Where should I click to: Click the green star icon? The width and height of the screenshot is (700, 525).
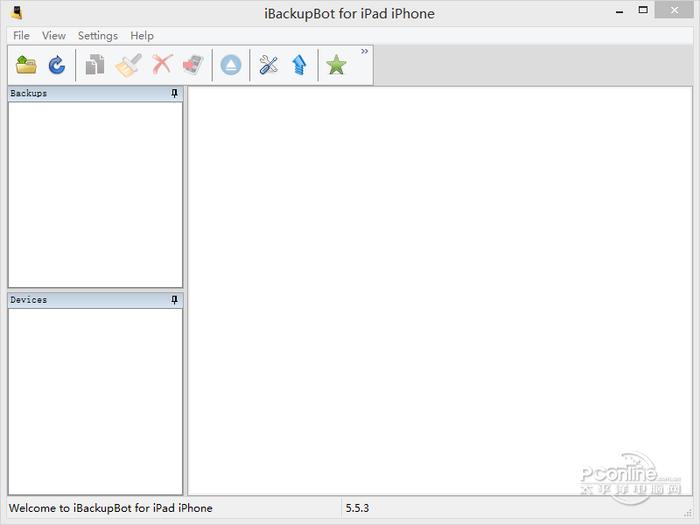[336, 65]
